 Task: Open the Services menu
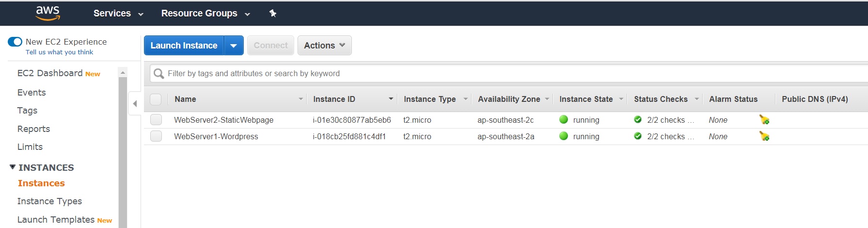(x=118, y=13)
